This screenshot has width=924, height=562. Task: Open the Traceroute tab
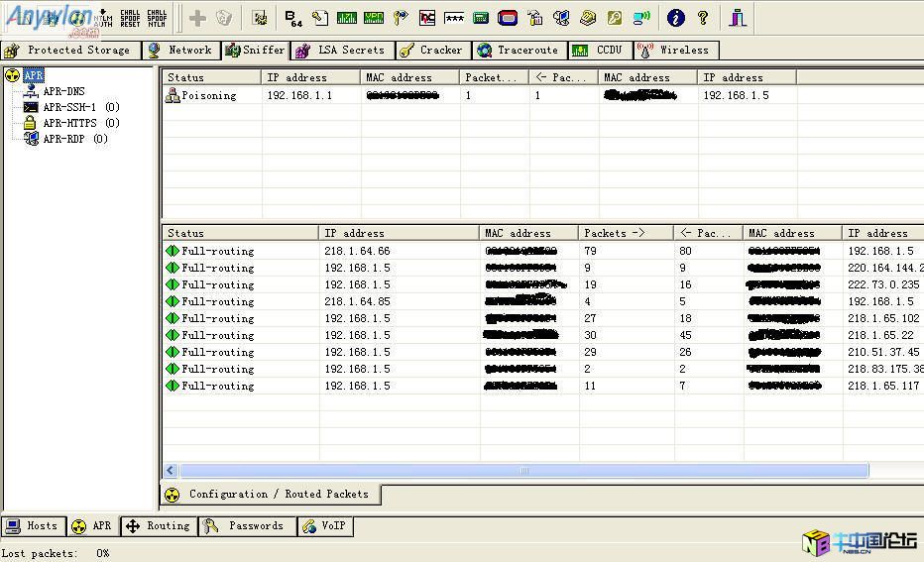(518, 50)
